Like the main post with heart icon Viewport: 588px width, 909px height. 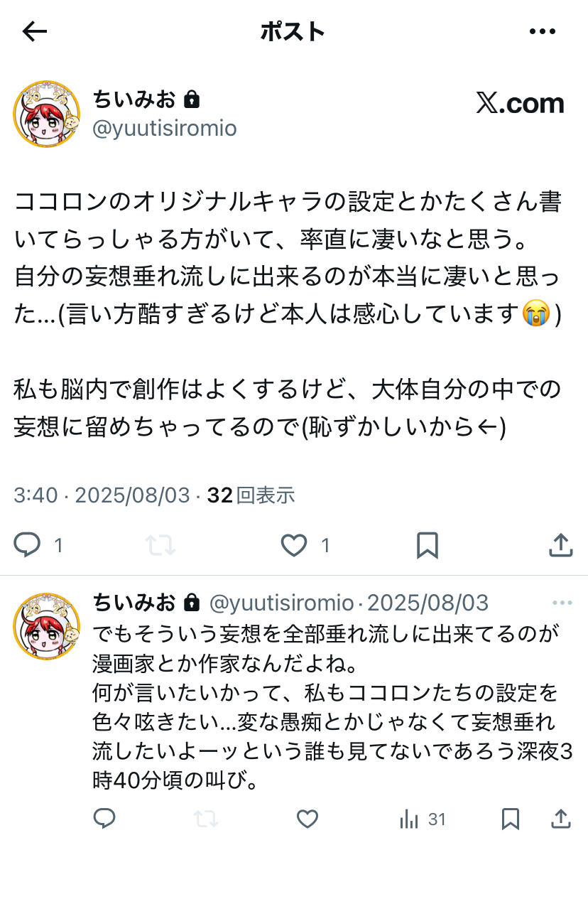pos(294,545)
